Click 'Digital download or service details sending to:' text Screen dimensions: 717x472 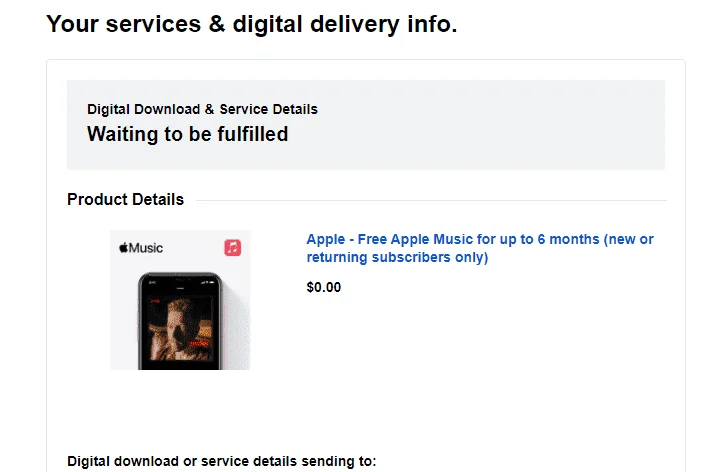point(222,461)
